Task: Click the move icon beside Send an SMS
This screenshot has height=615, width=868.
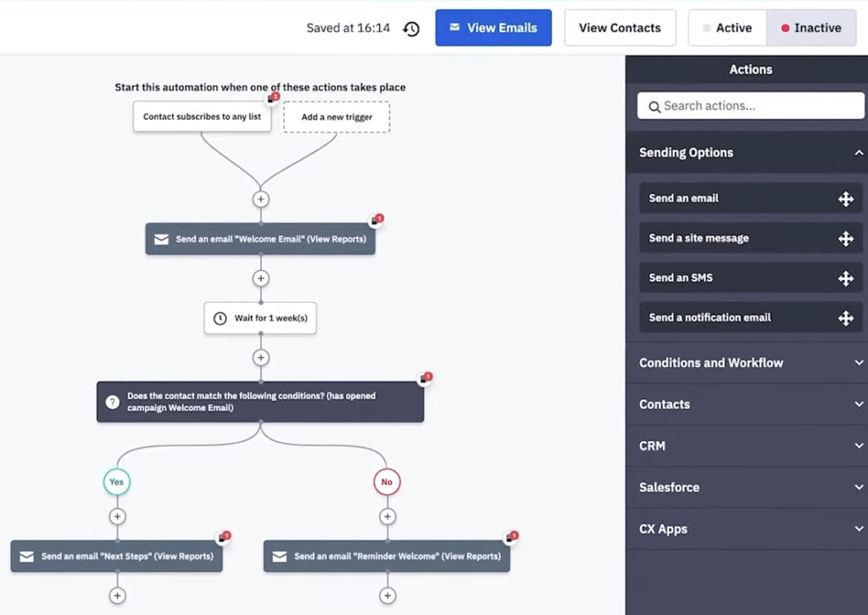Action: click(845, 278)
